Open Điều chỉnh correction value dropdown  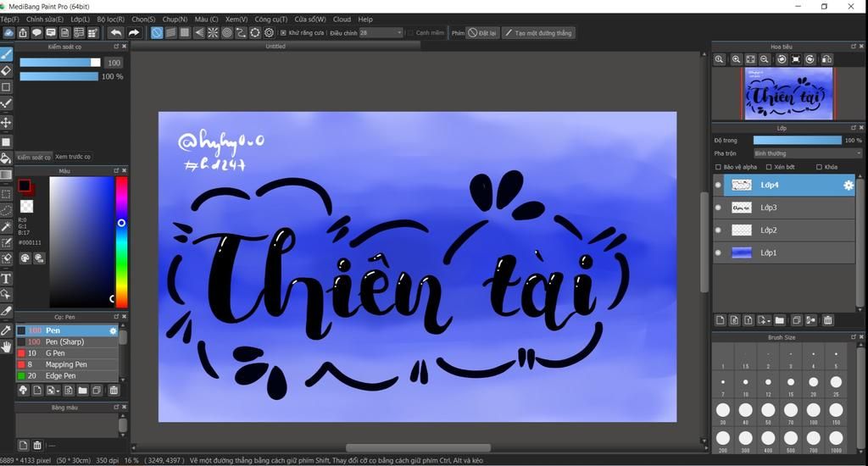click(381, 33)
